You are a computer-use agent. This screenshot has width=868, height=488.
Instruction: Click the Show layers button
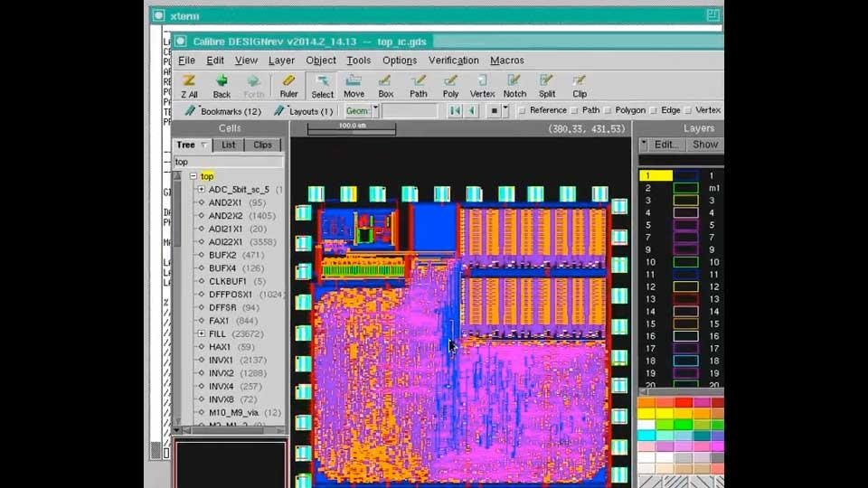[705, 145]
